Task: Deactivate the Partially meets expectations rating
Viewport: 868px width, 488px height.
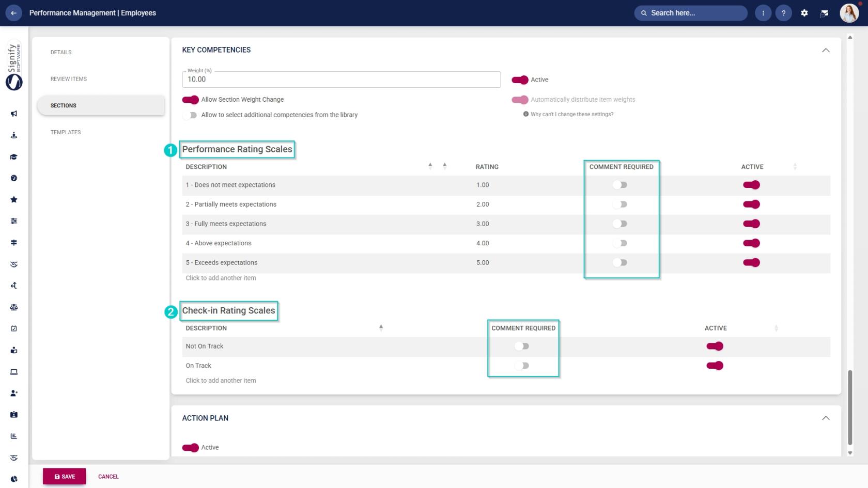Action: click(751, 204)
